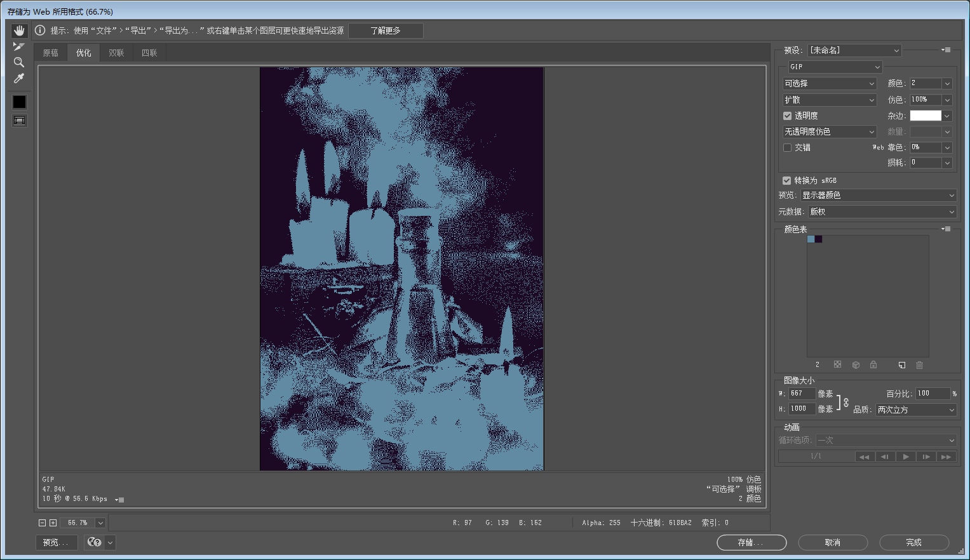Toggle slice visibility icon

[x=20, y=121]
